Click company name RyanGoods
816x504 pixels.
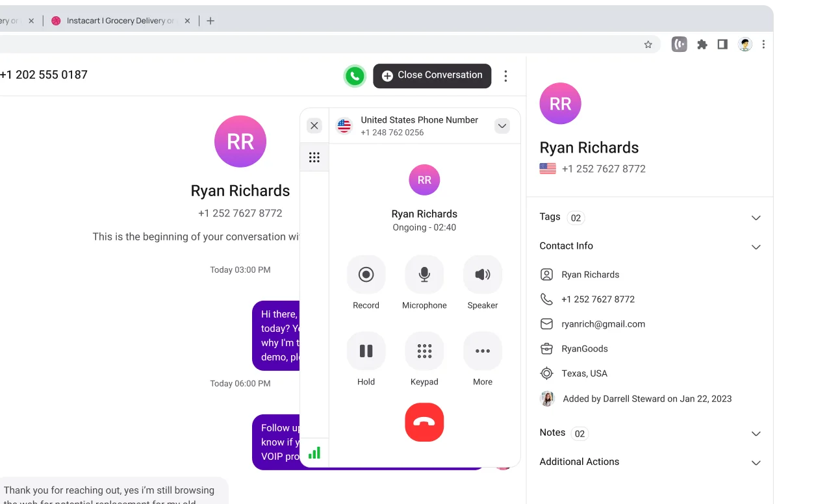pyautogui.click(x=585, y=349)
